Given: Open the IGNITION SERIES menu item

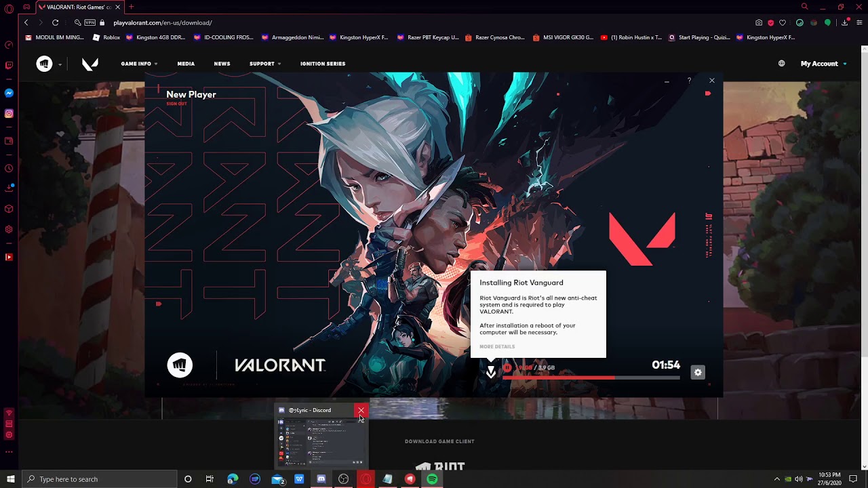Looking at the screenshot, I should pyautogui.click(x=323, y=64).
